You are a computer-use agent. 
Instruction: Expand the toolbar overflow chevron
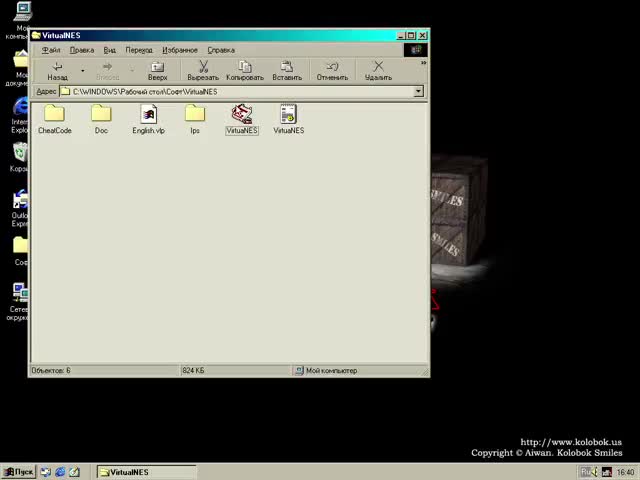coord(424,63)
